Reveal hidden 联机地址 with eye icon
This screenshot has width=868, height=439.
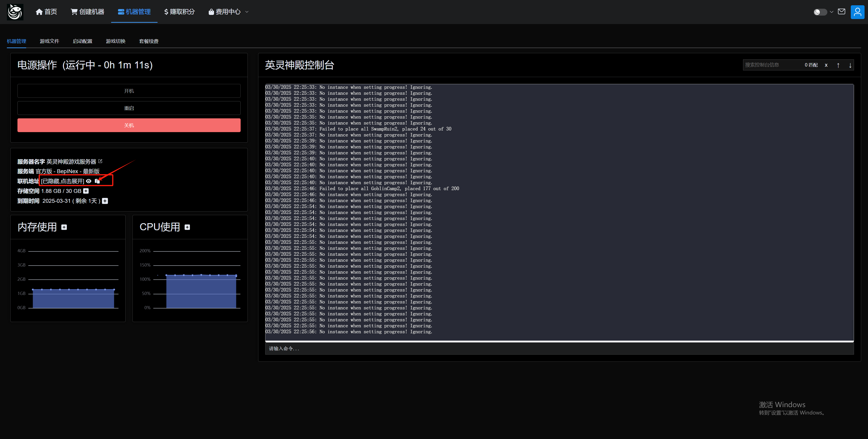pyautogui.click(x=89, y=181)
